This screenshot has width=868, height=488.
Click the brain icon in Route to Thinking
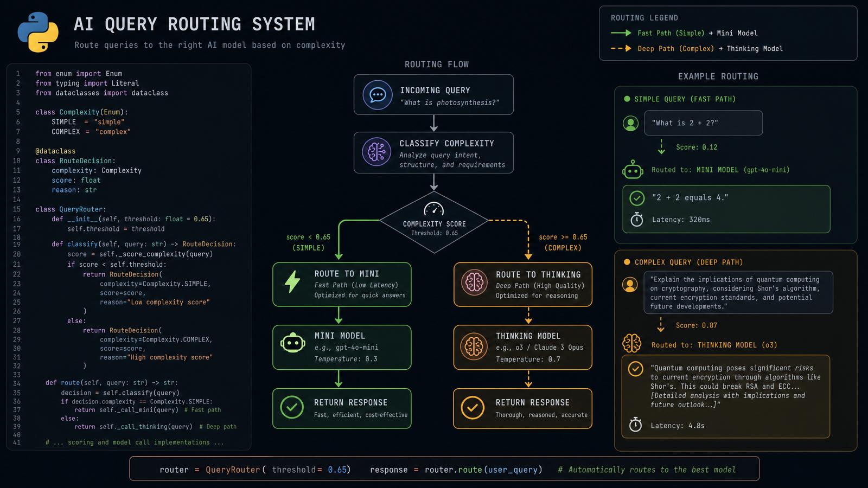[x=475, y=282]
